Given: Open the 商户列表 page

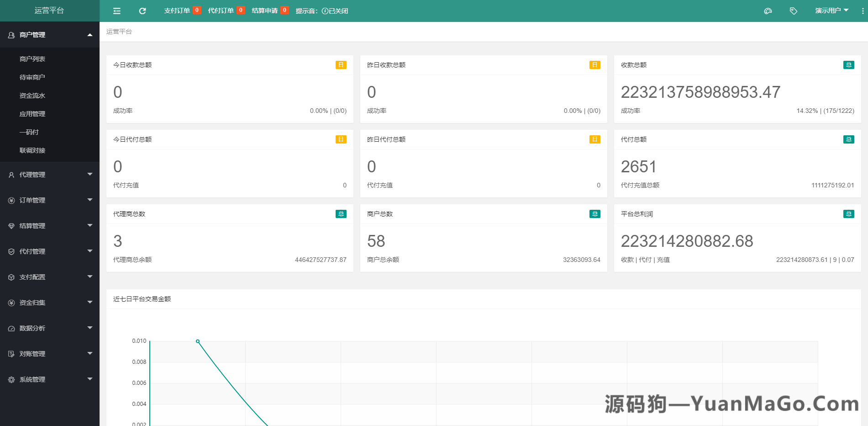Looking at the screenshot, I should [x=32, y=59].
